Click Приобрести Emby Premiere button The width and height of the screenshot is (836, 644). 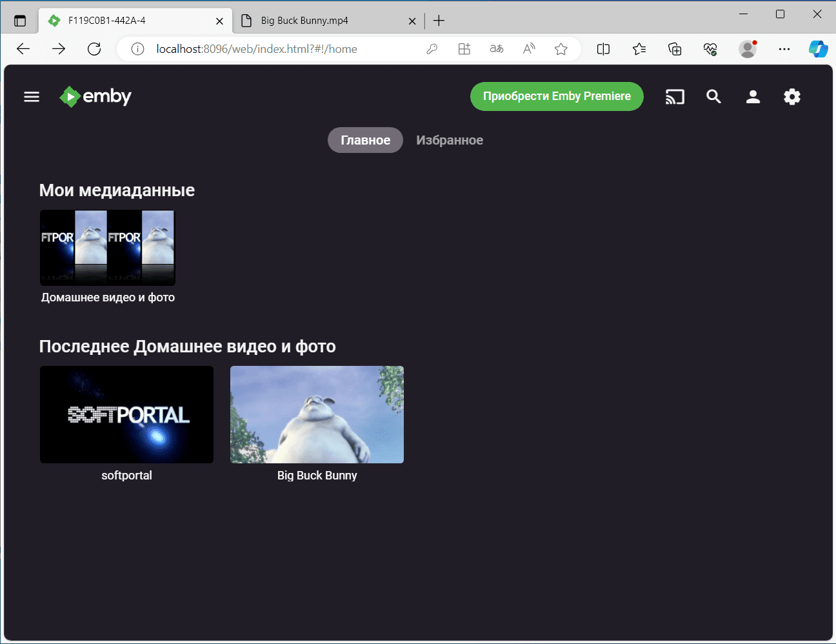click(557, 96)
